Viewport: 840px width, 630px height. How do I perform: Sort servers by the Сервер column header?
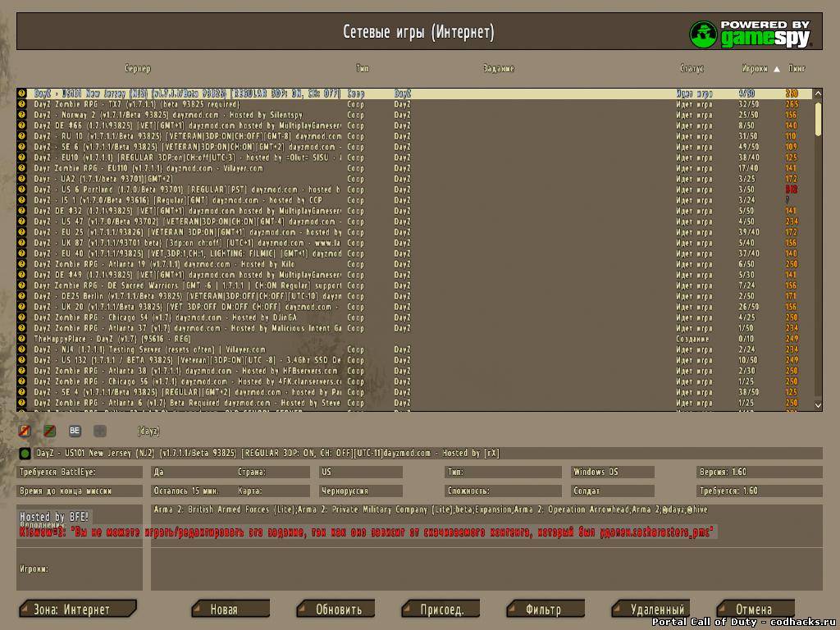click(138, 69)
